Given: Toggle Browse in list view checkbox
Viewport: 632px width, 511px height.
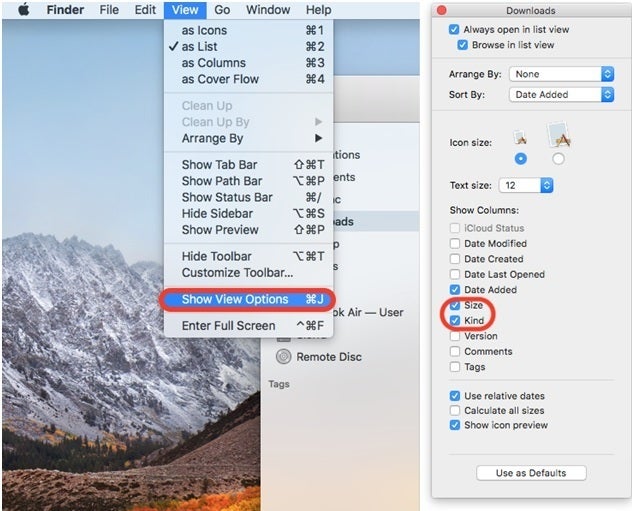Looking at the screenshot, I should 462,45.
